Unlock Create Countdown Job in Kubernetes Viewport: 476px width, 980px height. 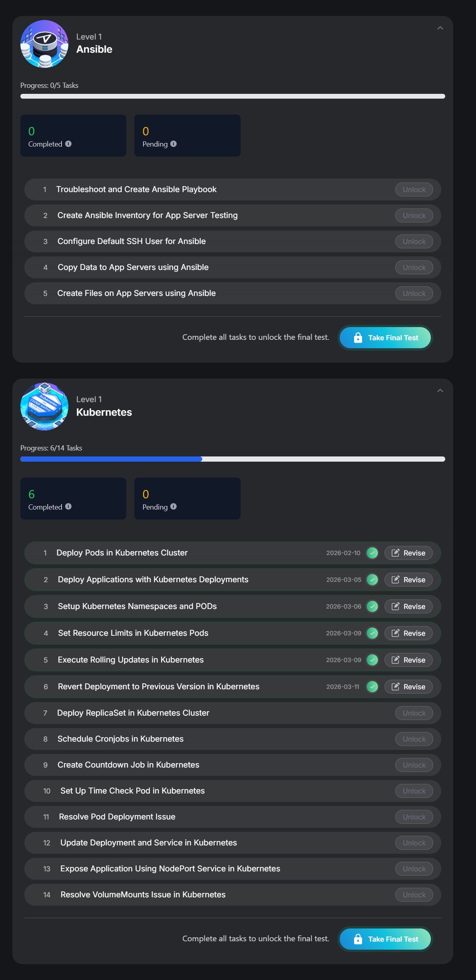click(x=414, y=765)
